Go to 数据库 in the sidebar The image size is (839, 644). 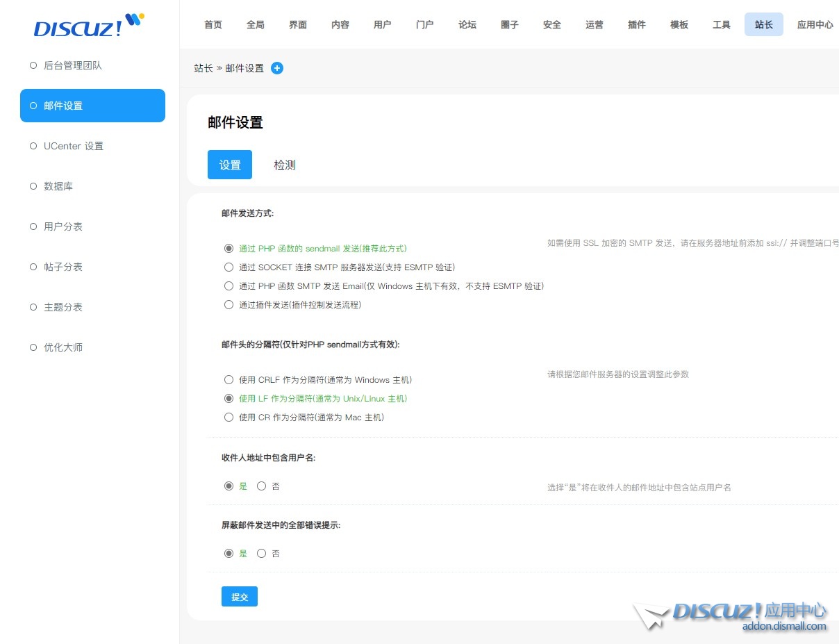tap(58, 187)
